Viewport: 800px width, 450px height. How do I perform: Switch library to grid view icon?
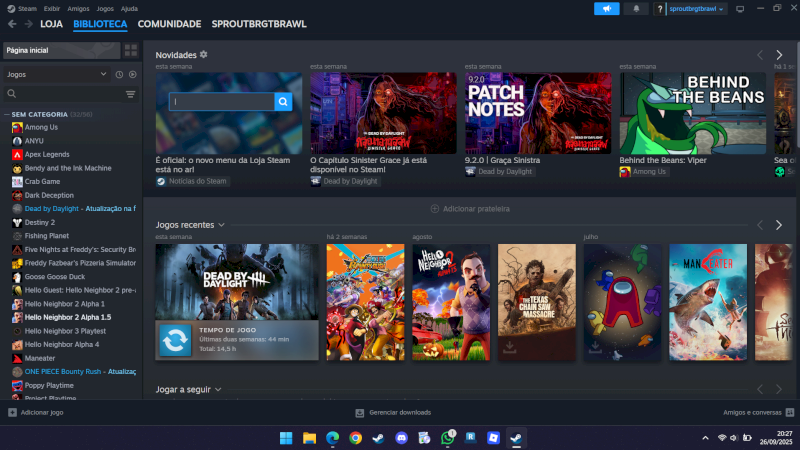(x=131, y=50)
